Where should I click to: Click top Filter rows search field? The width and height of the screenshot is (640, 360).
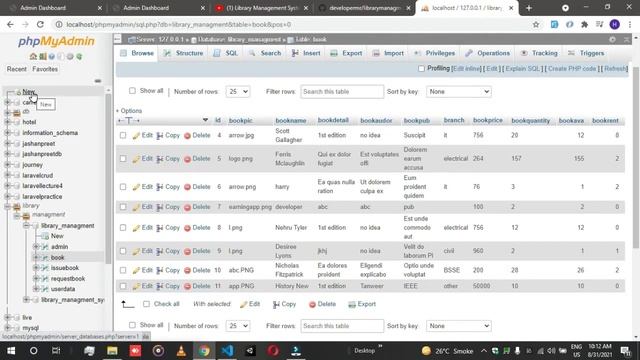(x=342, y=92)
